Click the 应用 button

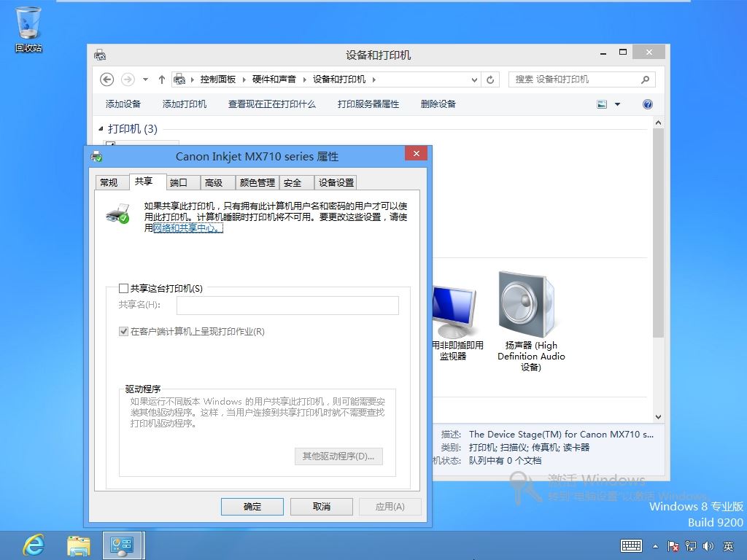coord(390,507)
